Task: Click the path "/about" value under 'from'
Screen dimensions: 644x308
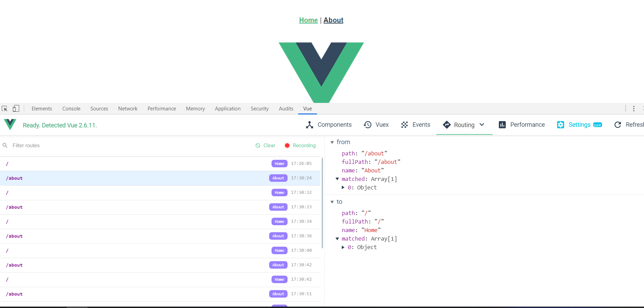Action: (x=374, y=154)
